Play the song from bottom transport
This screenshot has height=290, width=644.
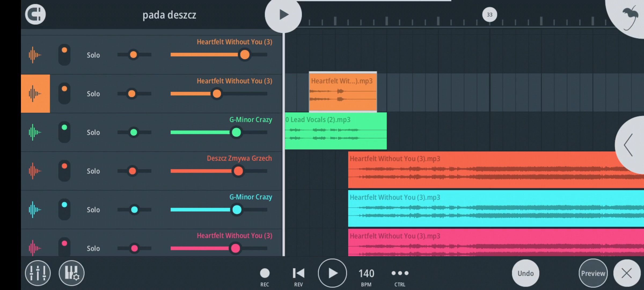point(332,273)
